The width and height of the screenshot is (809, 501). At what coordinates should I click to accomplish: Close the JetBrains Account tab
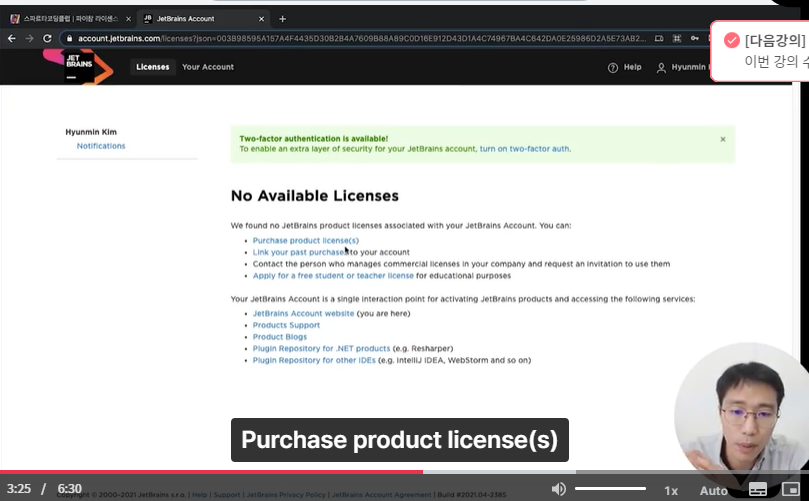[261, 19]
